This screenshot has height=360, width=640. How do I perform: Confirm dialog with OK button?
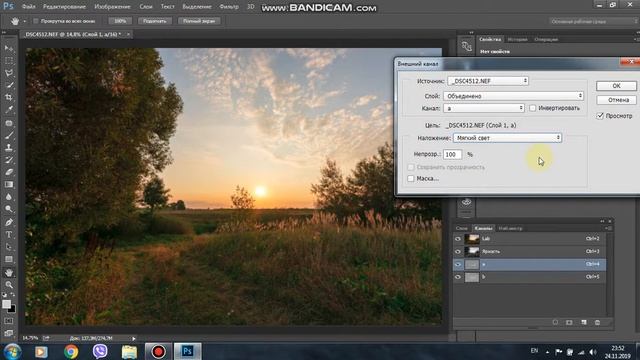[x=616, y=86]
